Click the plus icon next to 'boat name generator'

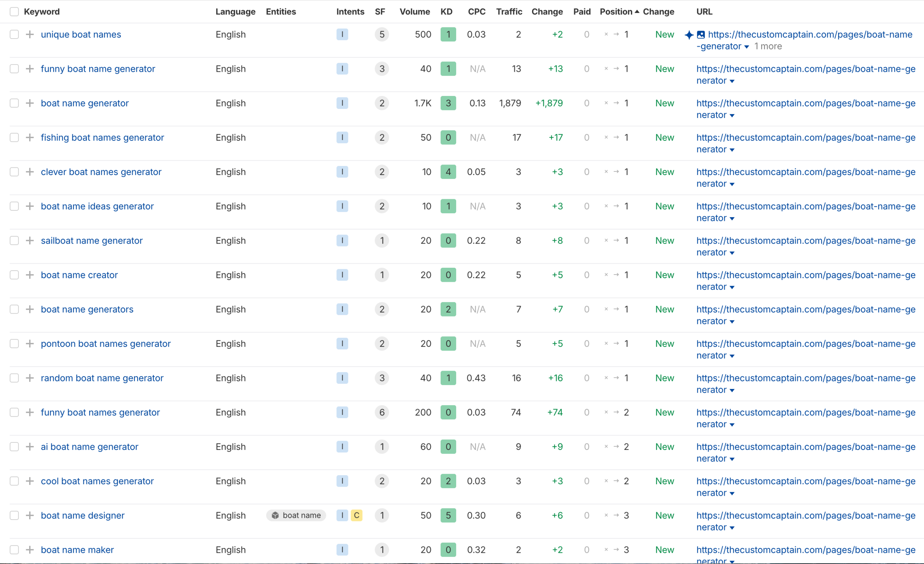point(30,103)
